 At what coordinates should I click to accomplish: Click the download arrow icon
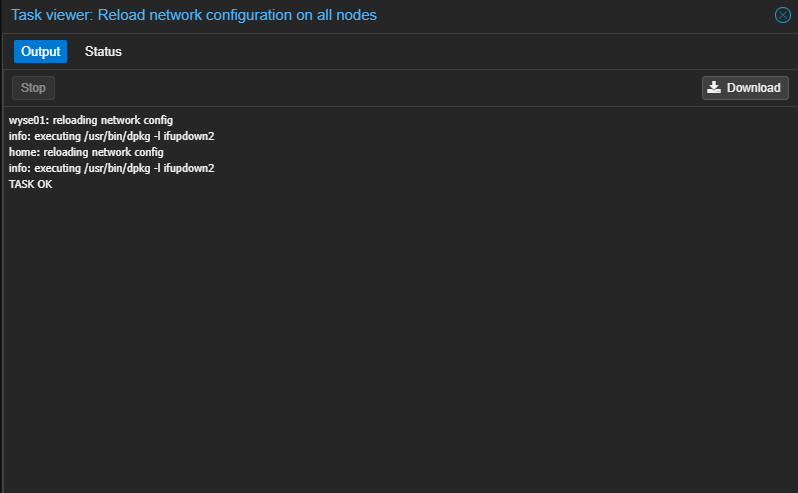click(714, 88)
